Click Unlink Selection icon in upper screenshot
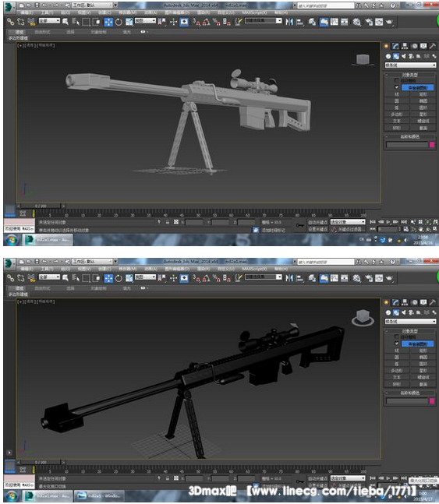Screen dimensions: 439x504 pos(21,22)
